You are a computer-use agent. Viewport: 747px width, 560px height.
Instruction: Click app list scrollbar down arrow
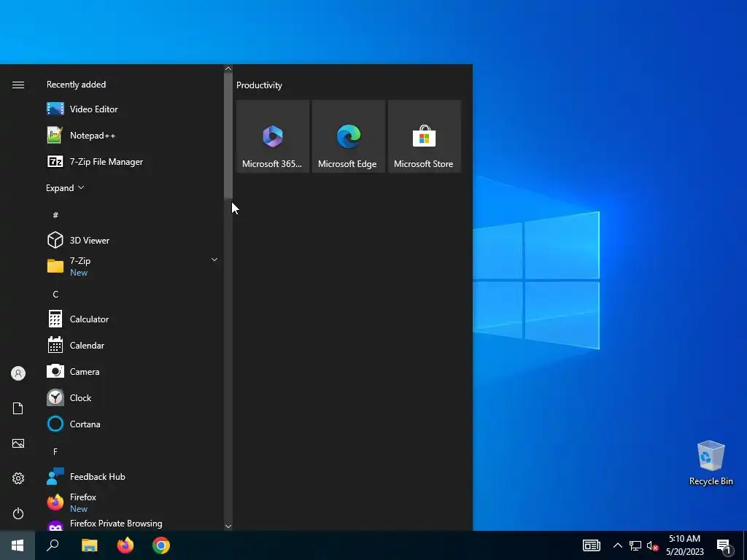(x=228, y=526)
